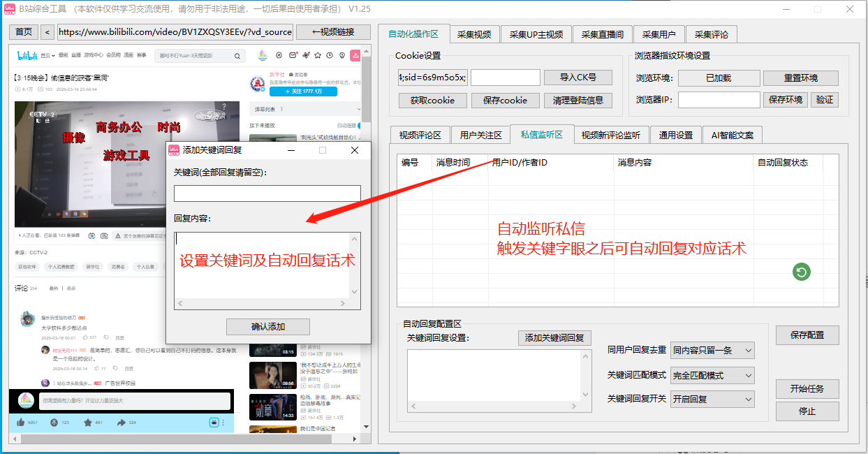Click the green refresh icon in 私信监听区 panel

coord(801,272)
